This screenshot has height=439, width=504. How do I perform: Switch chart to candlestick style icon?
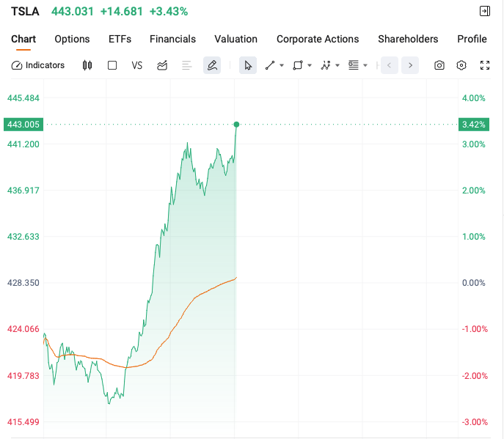click(87, 65)
